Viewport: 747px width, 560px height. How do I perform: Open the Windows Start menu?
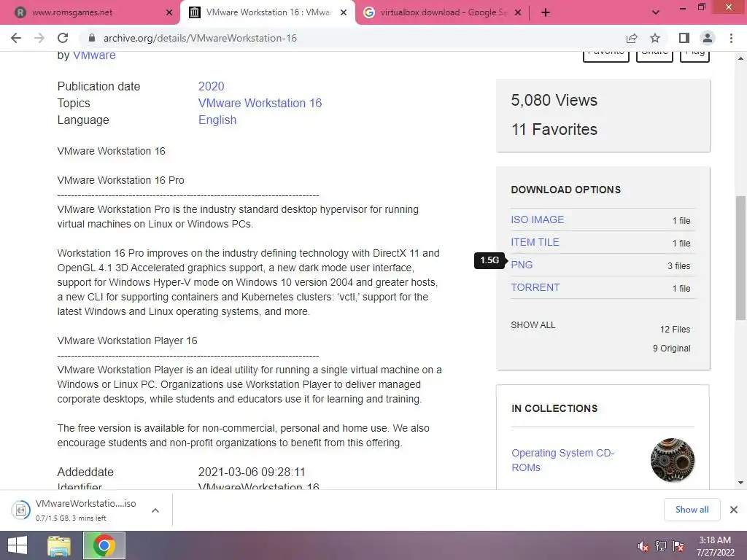(18, 545)
